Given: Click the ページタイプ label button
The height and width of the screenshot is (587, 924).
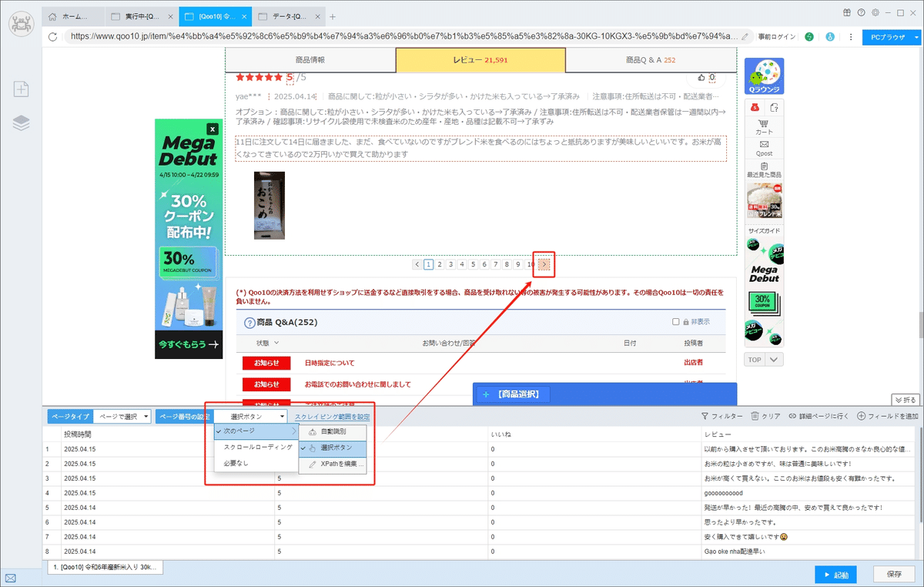Looking at the screenshot, I should click(70, 417).
